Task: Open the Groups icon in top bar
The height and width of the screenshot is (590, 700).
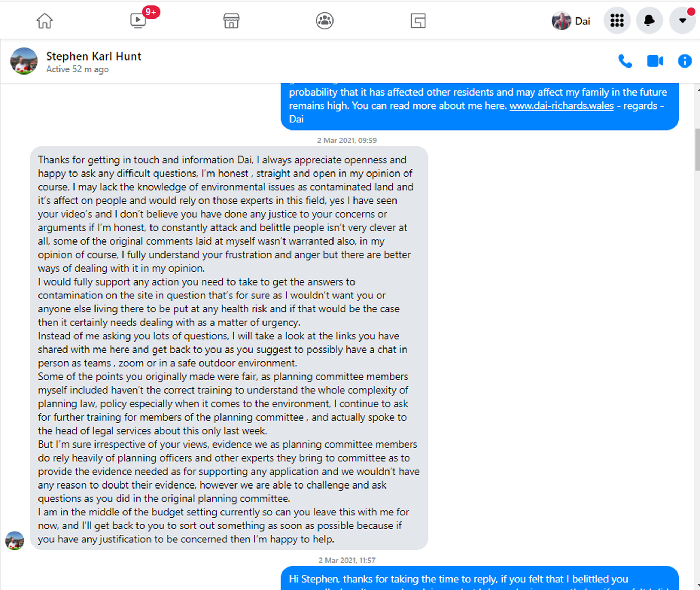Action: (325, 21)
